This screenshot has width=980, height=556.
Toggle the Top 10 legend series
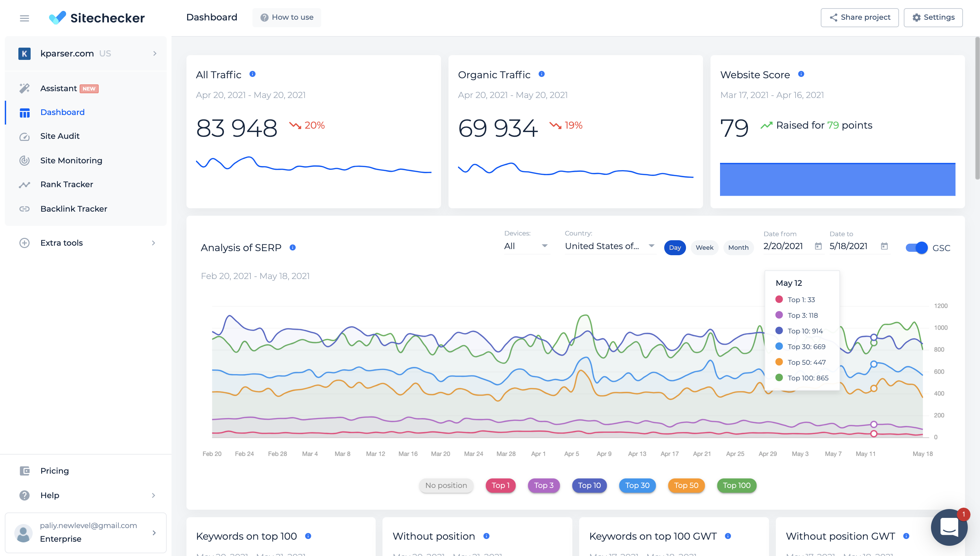click(589, 485)
